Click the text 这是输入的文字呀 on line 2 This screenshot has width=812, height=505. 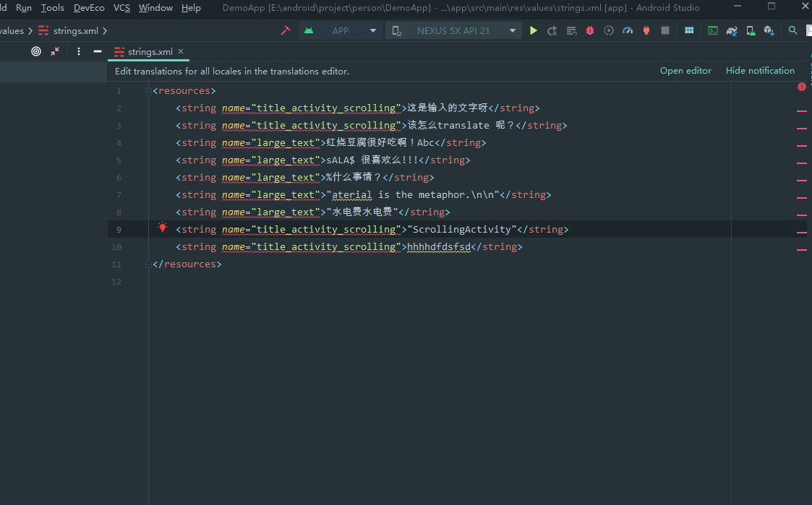[x=448, y=108]
